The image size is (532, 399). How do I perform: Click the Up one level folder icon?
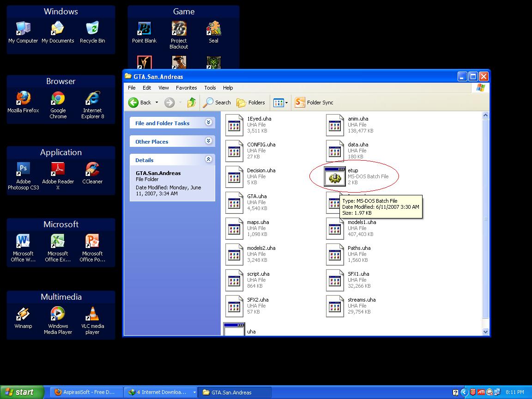[192, 102]
